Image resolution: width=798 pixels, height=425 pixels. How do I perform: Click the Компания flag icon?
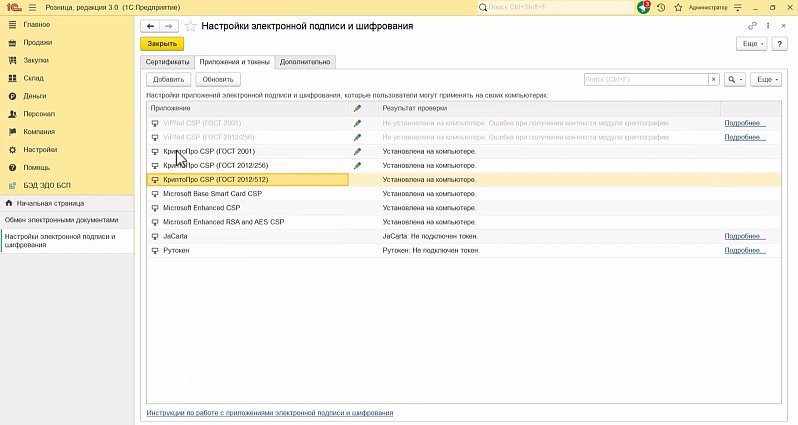tap(13, 132)
